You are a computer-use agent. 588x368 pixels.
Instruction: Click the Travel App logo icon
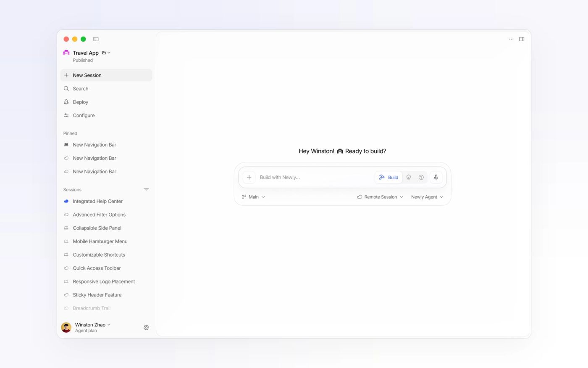coord(66,53)
